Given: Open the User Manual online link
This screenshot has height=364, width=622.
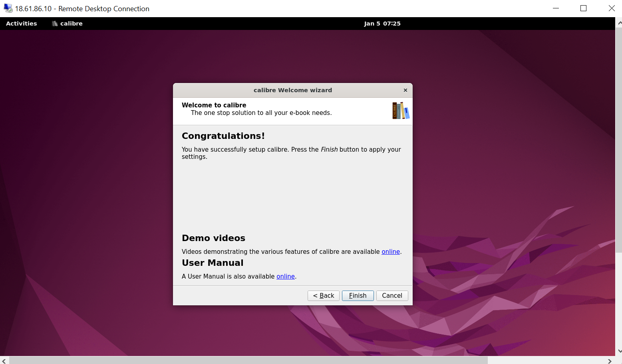Looking at the screenshot, I should point(286,276).
